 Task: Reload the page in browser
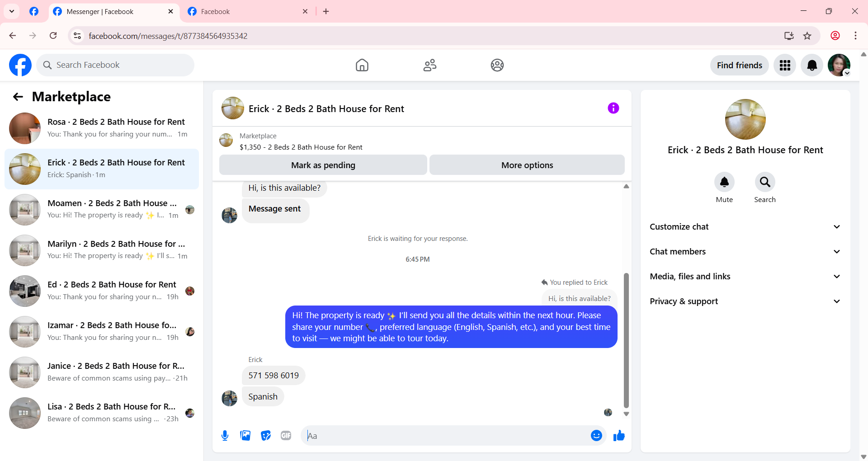coord(53,36)
